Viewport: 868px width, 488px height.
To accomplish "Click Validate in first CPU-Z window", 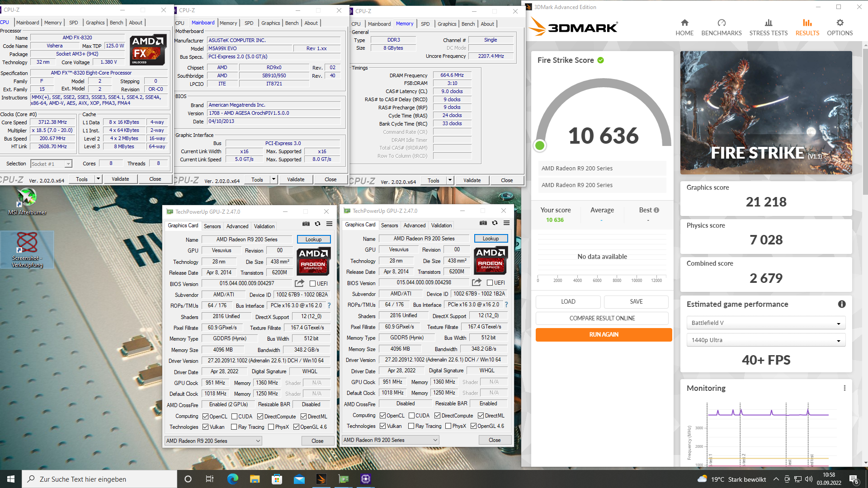I will click(x=120, y=179).
